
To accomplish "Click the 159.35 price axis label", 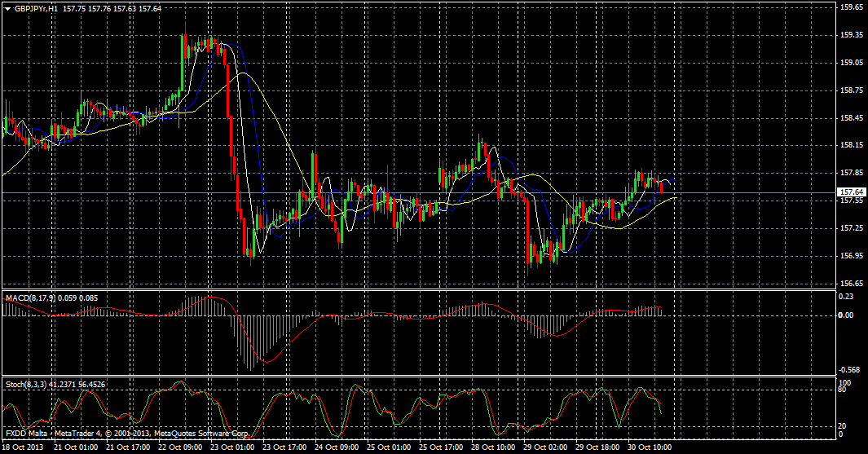I will coord(852,35).
